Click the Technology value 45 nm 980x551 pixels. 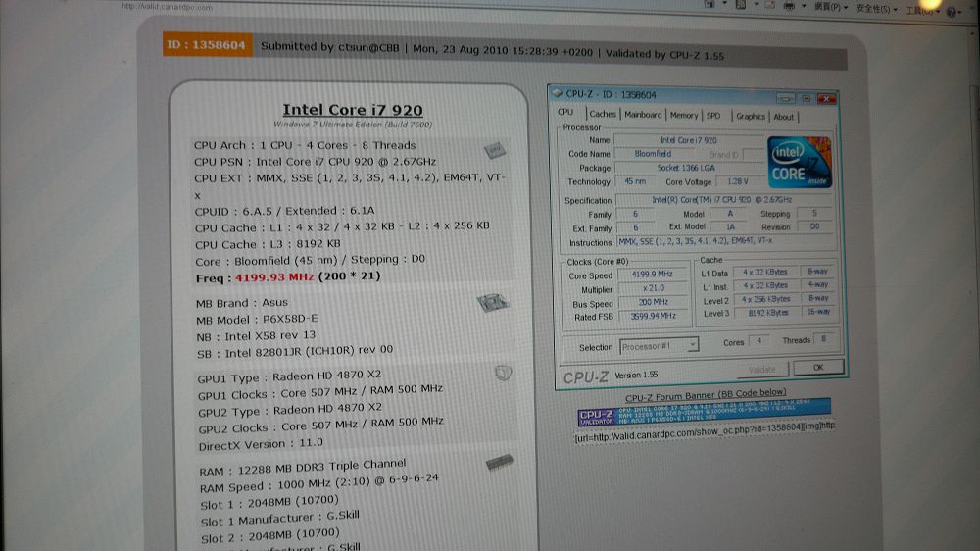point(635,181)
